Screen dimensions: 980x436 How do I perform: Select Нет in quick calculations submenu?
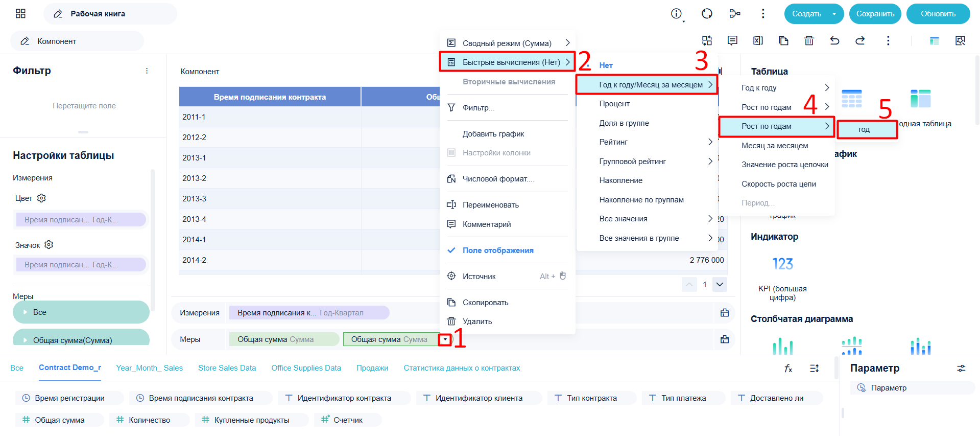606,65
